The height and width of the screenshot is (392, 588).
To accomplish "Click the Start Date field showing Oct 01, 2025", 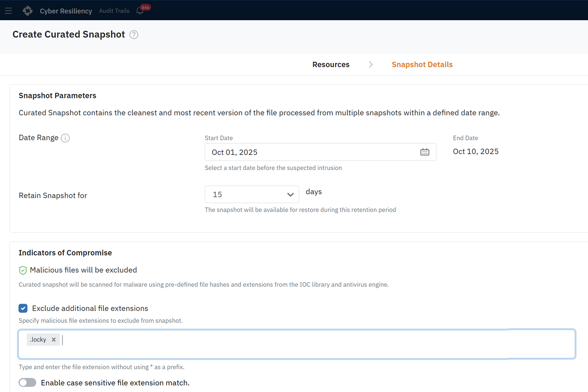I will [x=309, y=152].
